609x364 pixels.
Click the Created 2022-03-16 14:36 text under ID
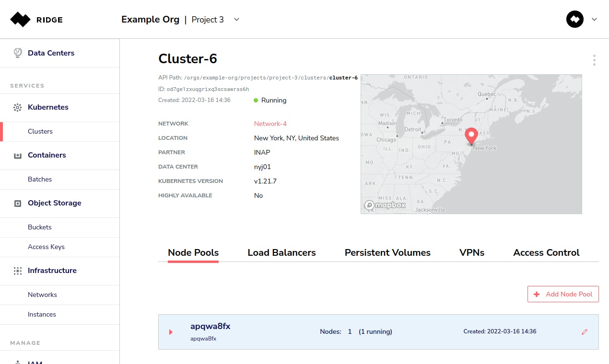(194, 100)
